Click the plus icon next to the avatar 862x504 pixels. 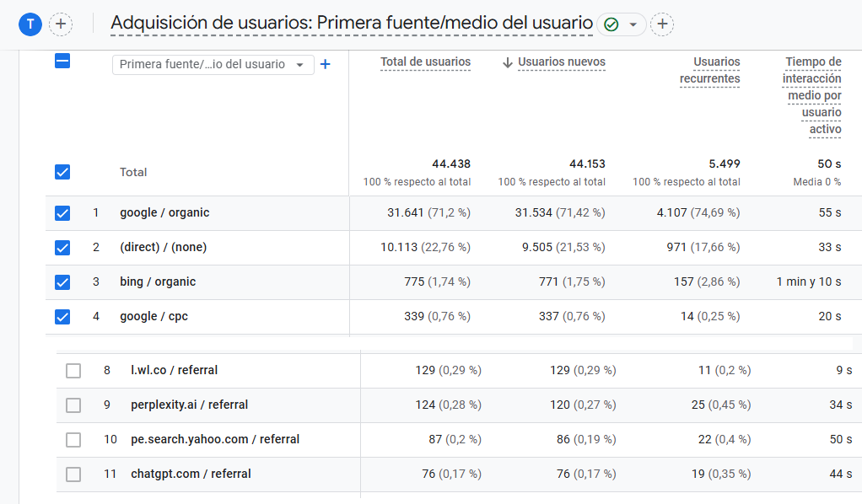click(60, 24)
